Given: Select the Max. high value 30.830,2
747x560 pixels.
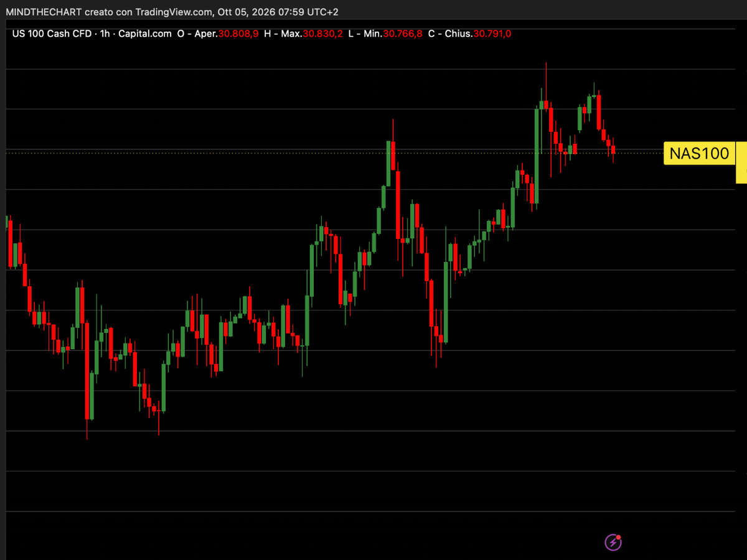Looking at the screenshot, I should pos(322,34).
